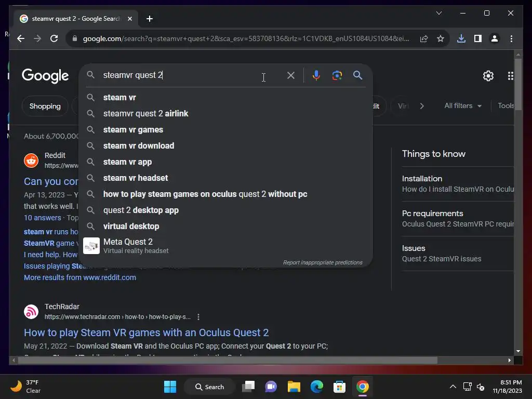Open the Google apps grid

pyautogui.click(x=510, y=76)
